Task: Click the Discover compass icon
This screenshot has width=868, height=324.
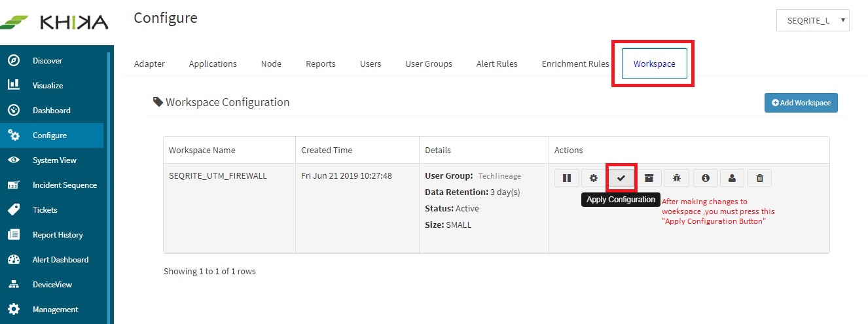Action: (x=13, y=61)
